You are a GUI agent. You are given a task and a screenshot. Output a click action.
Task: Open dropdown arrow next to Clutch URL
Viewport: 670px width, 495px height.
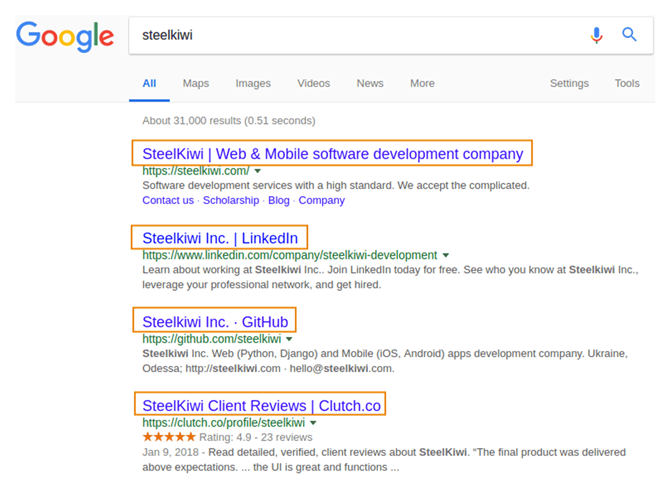click(x=314, y=423)
